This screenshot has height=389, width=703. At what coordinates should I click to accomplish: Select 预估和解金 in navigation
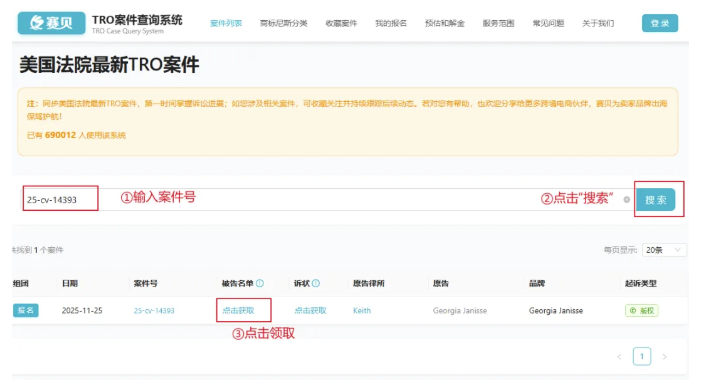pos(445,23)
